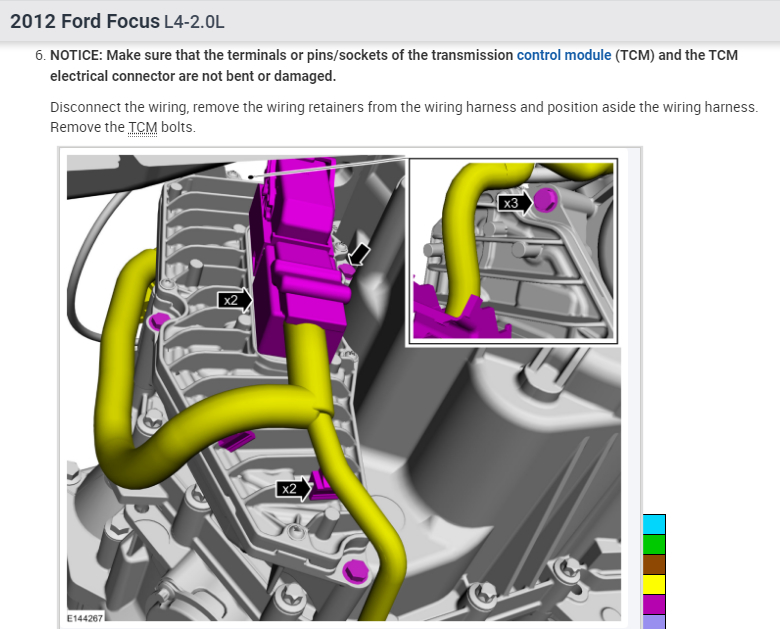Select the green color swatch
Image resolution: width=780 pixels, height=629 pixels.
click(x=654, y=544)
